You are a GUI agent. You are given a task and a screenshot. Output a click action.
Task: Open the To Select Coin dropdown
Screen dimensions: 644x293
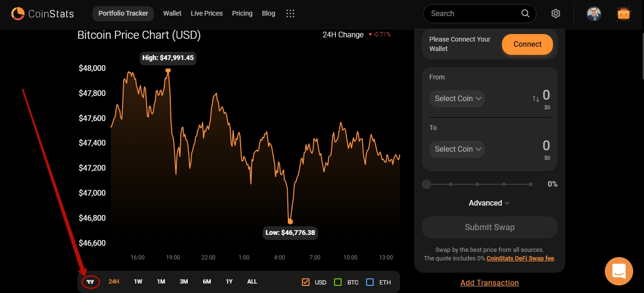[457, 149]
